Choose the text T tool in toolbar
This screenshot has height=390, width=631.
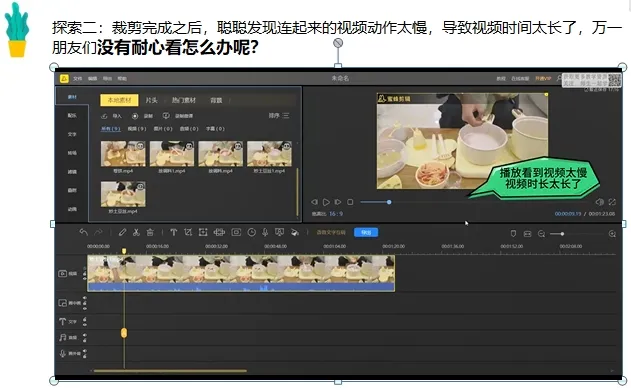[x=173, y=232]
